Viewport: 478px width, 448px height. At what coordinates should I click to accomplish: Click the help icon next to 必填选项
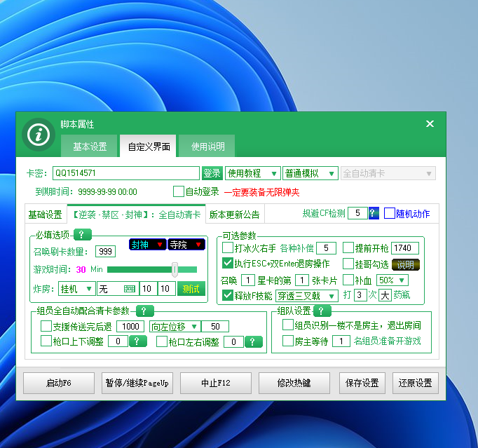pyautogui.click(x=82, y=235)
